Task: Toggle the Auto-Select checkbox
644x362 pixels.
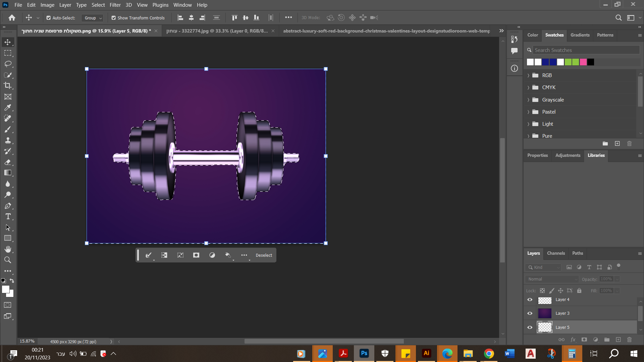Action: pos(49,18)
